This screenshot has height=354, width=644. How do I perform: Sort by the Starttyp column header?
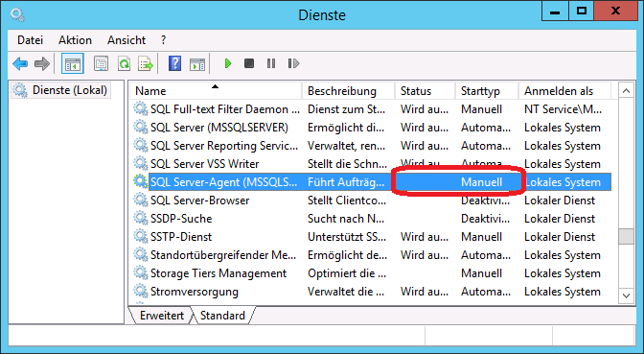pos(487,91)
